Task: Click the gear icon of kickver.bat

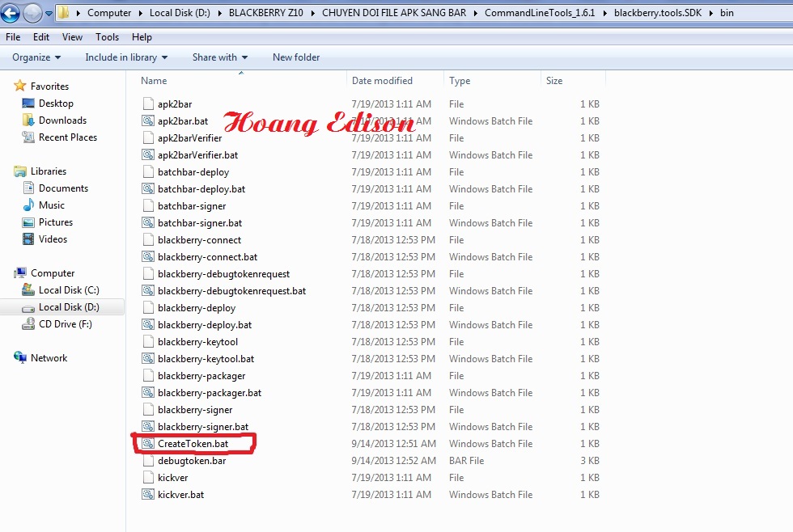Action: coord(147,495)
